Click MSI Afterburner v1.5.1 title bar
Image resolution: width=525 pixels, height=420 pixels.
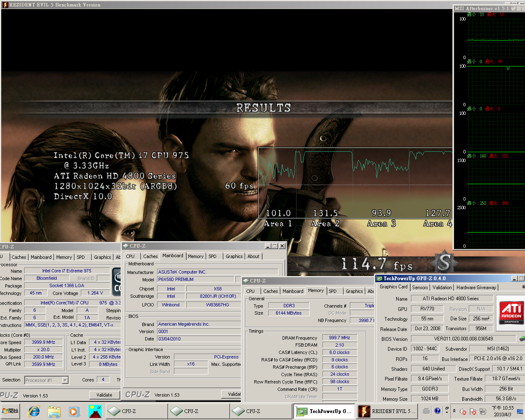(x=489, y=8)
